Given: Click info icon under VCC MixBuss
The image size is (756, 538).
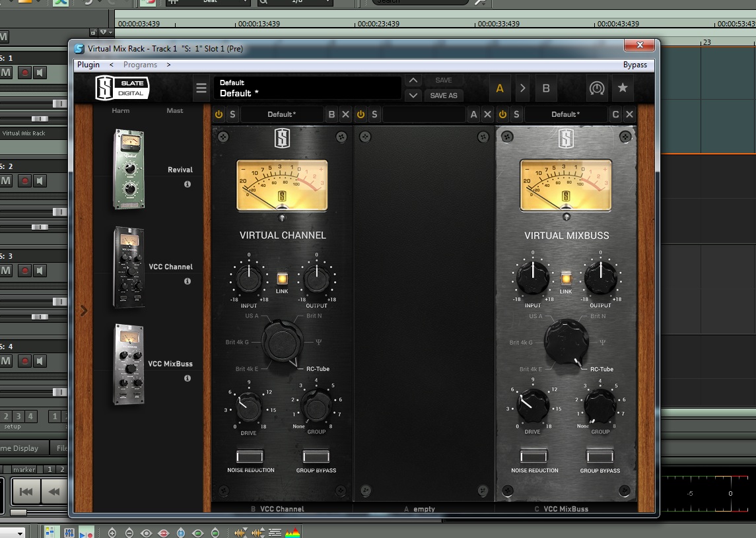Looking at the screenshot, I should [187, 378].
